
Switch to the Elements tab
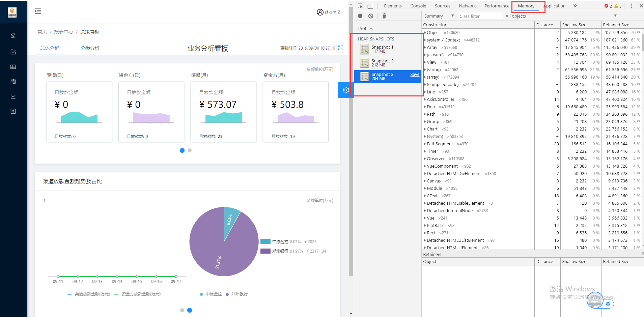tap(393, 6)
